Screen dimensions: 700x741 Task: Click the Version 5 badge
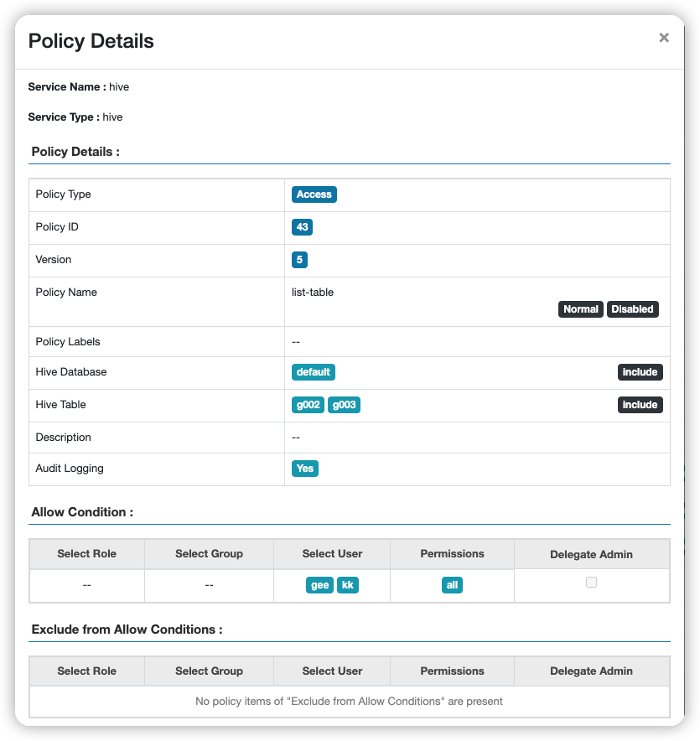click(x=299, y=260)
